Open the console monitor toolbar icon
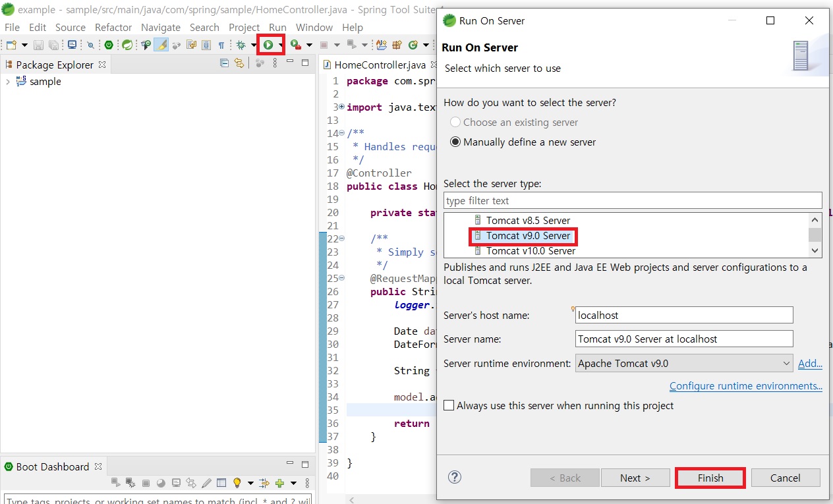This screenshot has height=504, width=833. tap(72, 45)
